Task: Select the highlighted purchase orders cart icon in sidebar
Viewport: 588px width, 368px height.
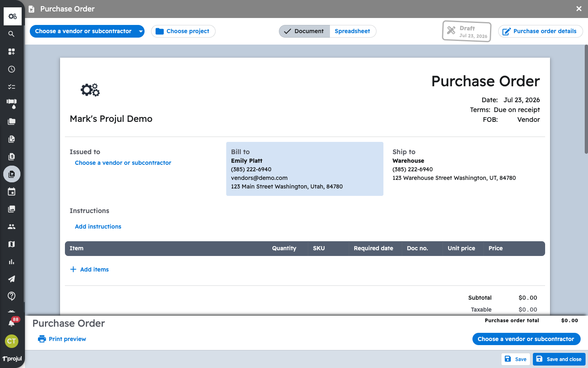Action: (12, 174)
